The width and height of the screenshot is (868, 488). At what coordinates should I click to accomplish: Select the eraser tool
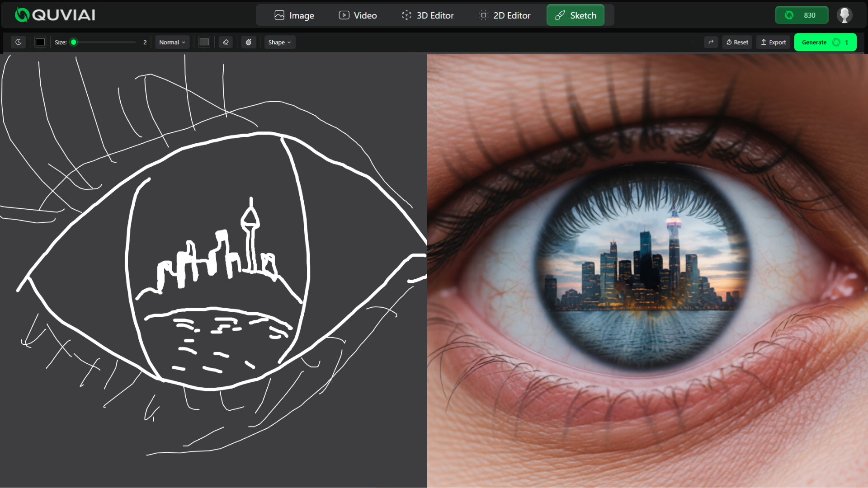(x=226, y=42)
